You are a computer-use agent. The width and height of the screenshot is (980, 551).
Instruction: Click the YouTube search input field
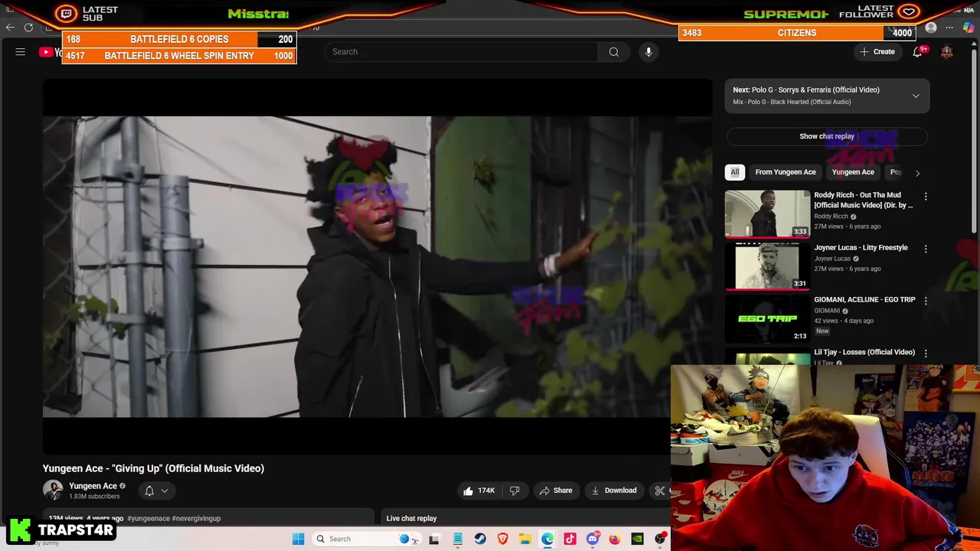click(x=461, y=52)
